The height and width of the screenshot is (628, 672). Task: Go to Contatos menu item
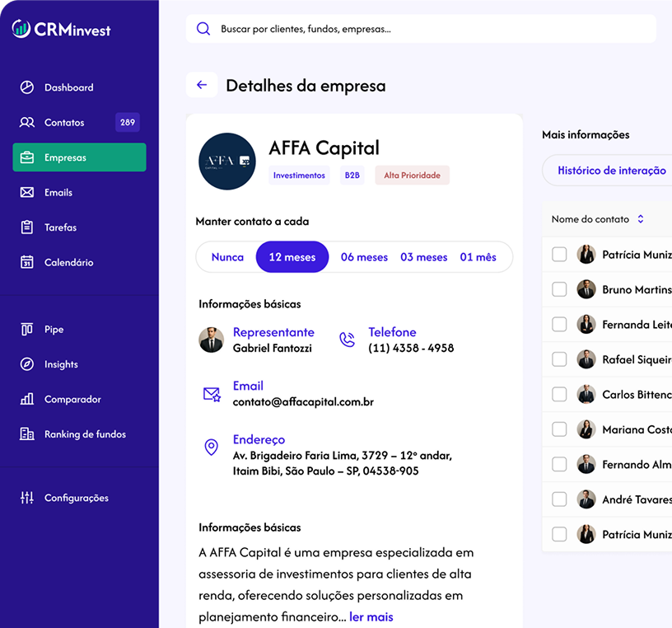64,123
